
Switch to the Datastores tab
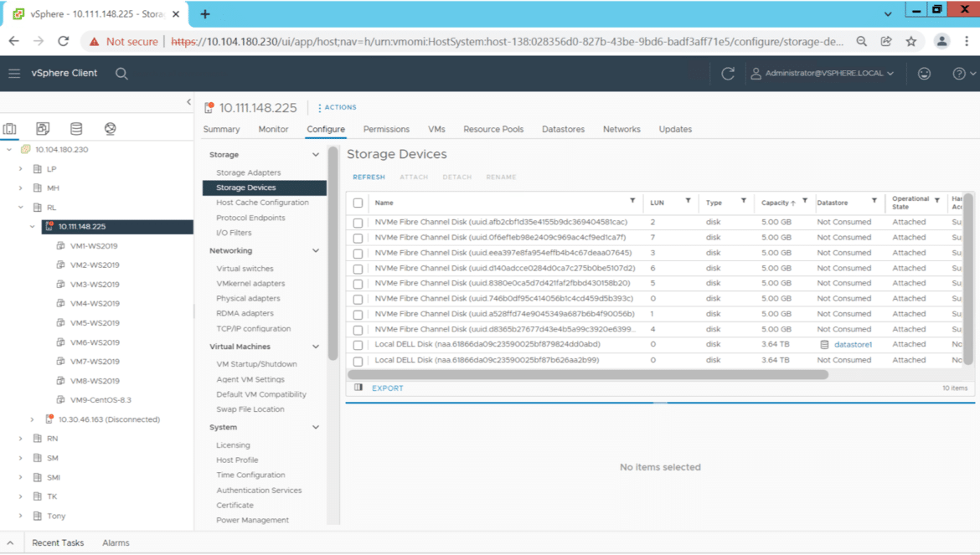click(x=563, y=129)
